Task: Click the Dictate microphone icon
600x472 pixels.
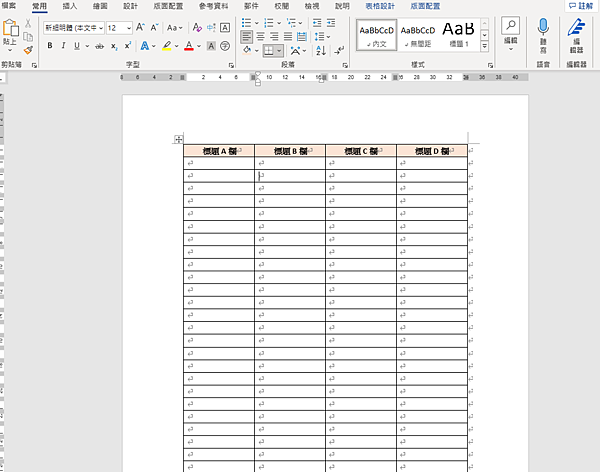Action: click(543, 27)
